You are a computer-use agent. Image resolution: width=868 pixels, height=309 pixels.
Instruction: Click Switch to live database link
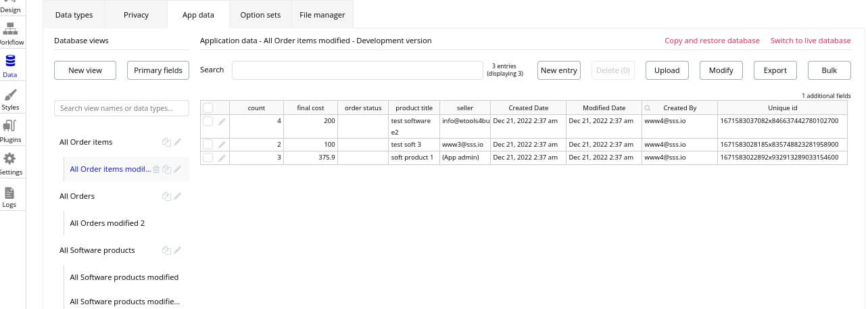(810, 41)
